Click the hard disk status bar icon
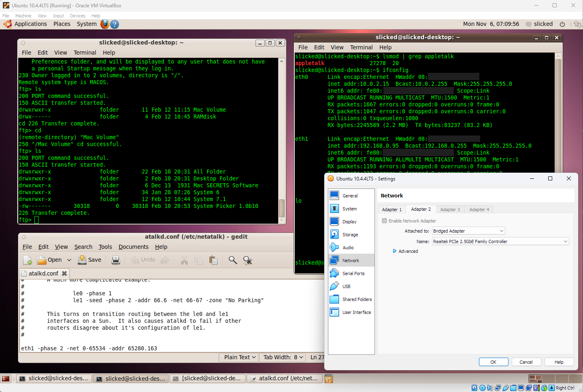583x392 pixels. 474,388
